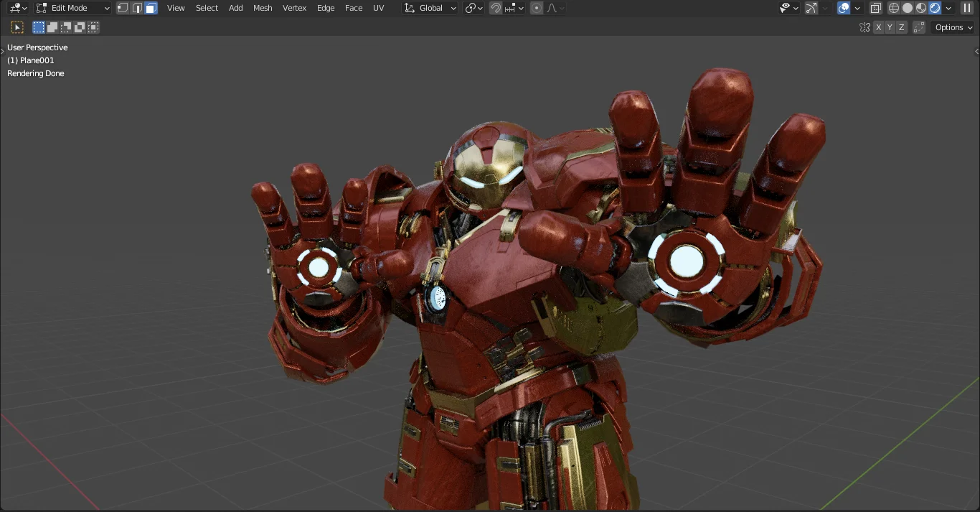The height and width of the screenshot is (512, 980).
Task: Open the Global transform orientation dropdown
Action: click(429, 8)
